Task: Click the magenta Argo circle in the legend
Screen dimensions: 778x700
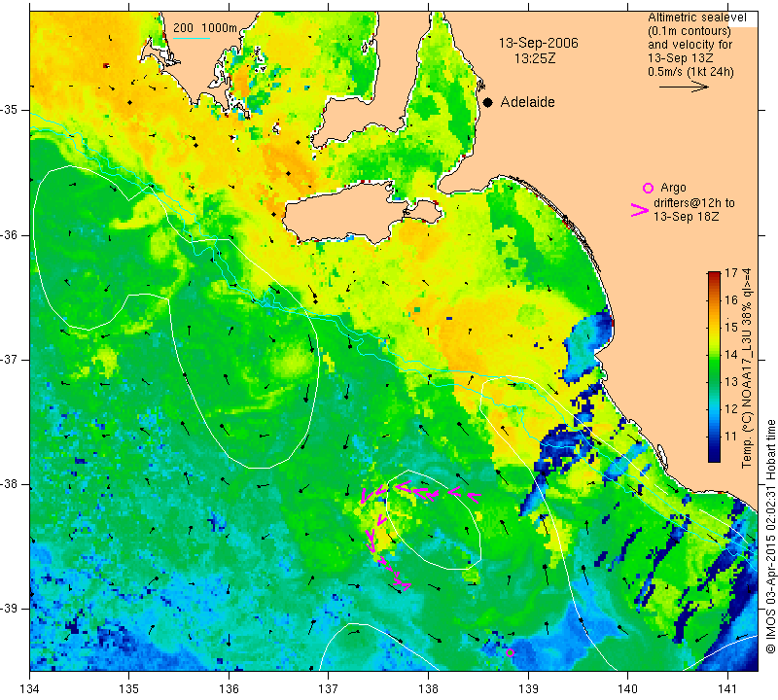Action: click(x=648, y=188)
